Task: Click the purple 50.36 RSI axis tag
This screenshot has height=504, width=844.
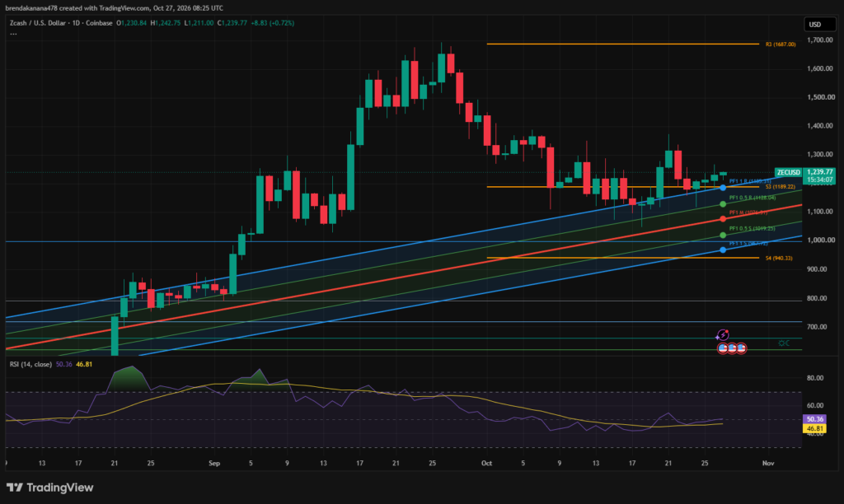Action: click(x=814, y=419)
